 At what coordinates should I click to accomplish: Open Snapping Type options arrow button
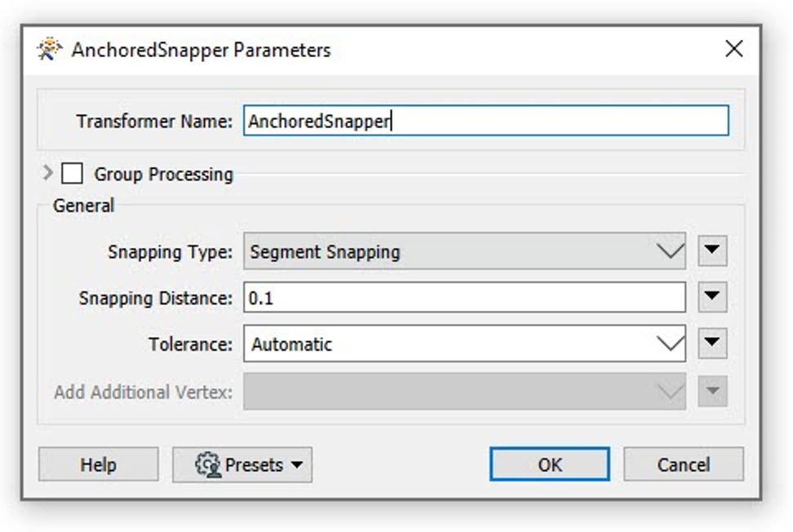pos(712,250)
